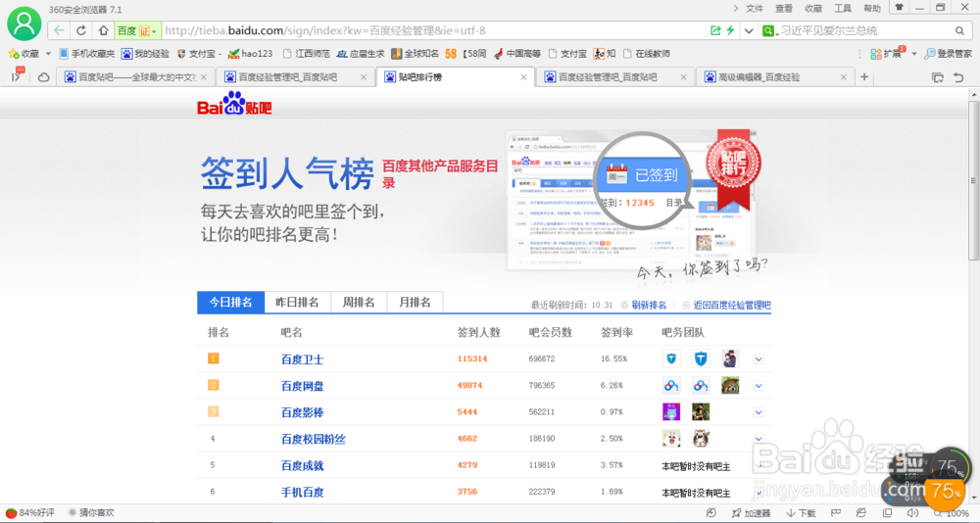Click the 手机收藏夹 bookmark
Viewport: 980px width, 523px height.
pyautogui.click(x=87, y=54)
